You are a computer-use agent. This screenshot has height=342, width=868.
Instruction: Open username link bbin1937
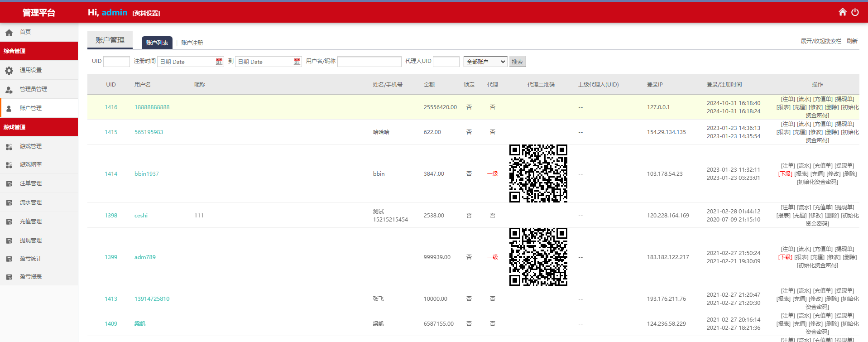(147, 174)
